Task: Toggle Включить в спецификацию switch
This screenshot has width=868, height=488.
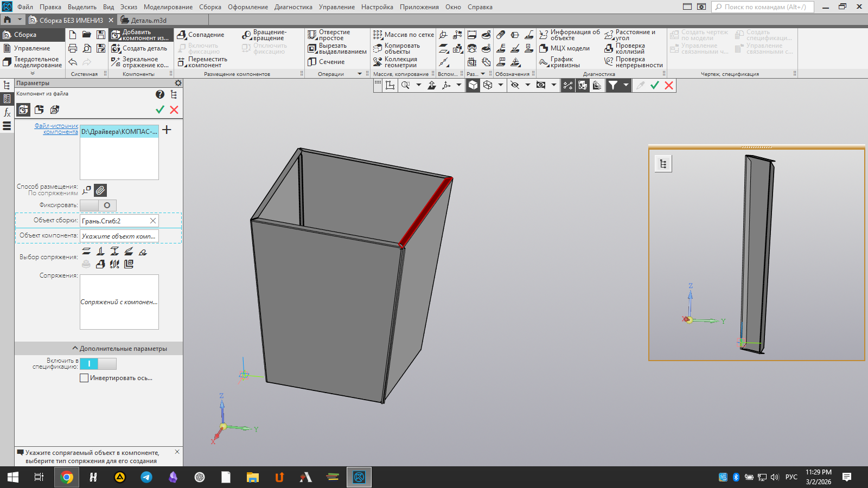Action: tap(98, 364)
